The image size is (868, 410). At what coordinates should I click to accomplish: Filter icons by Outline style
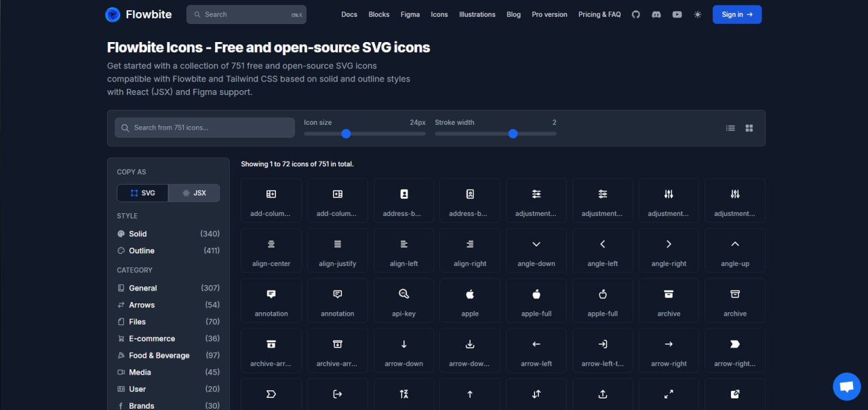[x=168, y=250]
